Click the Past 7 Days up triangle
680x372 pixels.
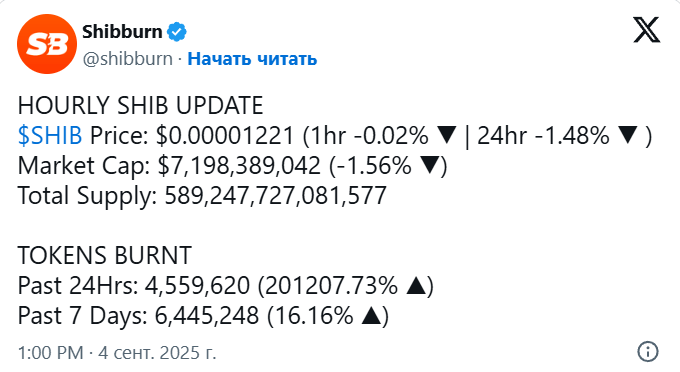(372, 316)
